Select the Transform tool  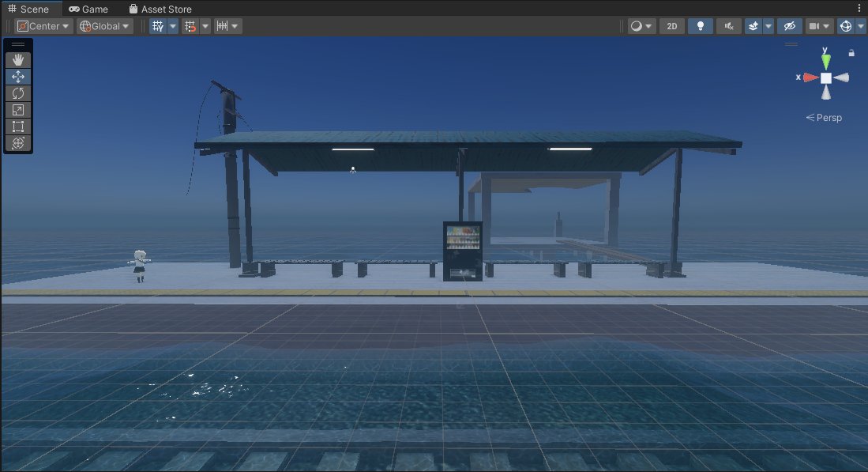pos(17,143)
